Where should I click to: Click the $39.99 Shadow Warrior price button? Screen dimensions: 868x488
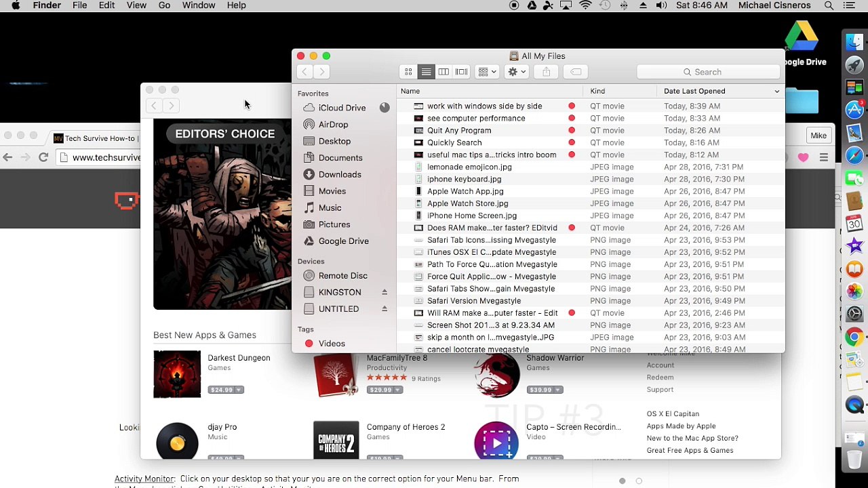click(x=545, y=390)
